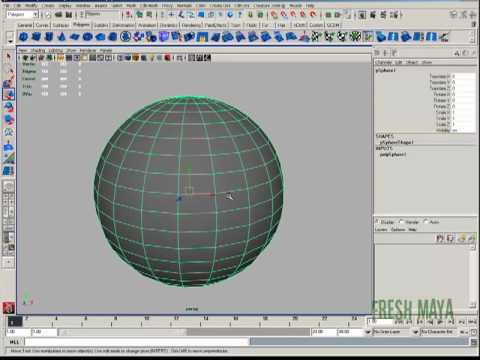Activate the Universal Manipulator tool
The height and width of the screenshot is (360, 480).
tap(9, 133)
